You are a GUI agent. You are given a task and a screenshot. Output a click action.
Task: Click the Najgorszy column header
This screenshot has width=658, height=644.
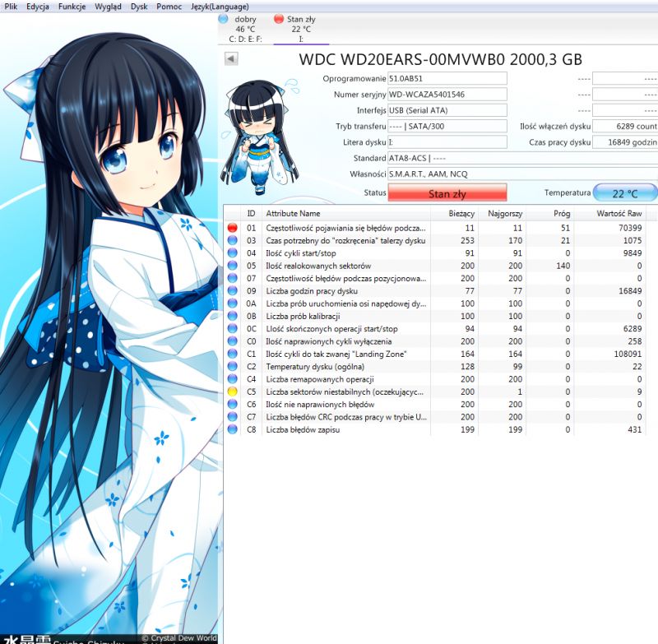pos(502,214)
